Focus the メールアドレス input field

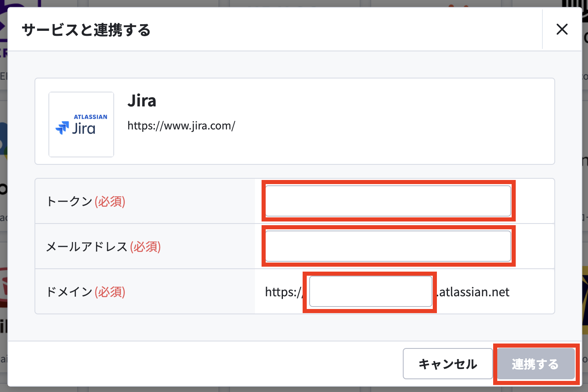(388, 246)
